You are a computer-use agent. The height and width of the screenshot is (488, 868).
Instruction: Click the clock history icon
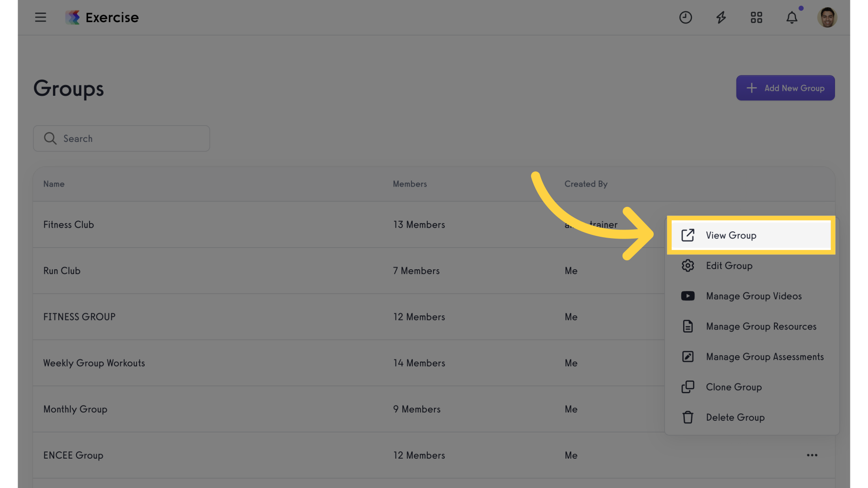[x=685, y=17]
